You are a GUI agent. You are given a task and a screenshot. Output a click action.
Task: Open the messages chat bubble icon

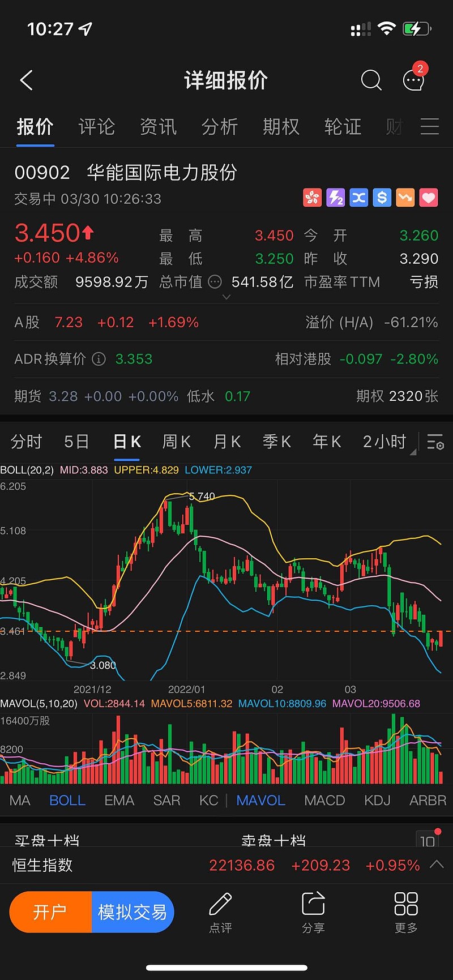tap(414, 79)
